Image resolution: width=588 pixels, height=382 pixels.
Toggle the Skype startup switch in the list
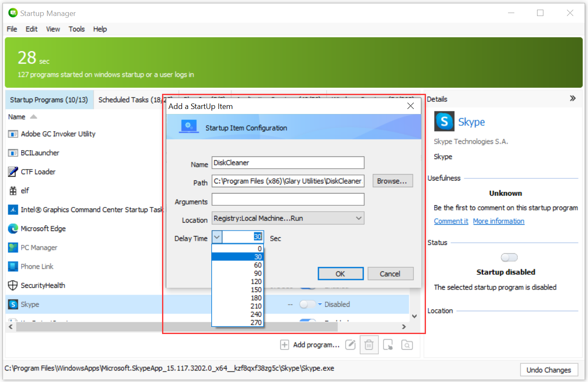(x=307, y=304)
